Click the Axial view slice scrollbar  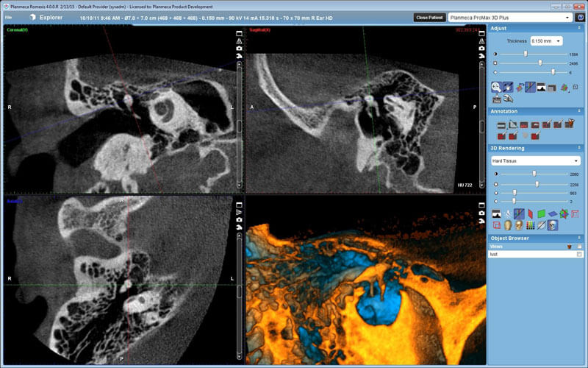click(x=240, y=297)
